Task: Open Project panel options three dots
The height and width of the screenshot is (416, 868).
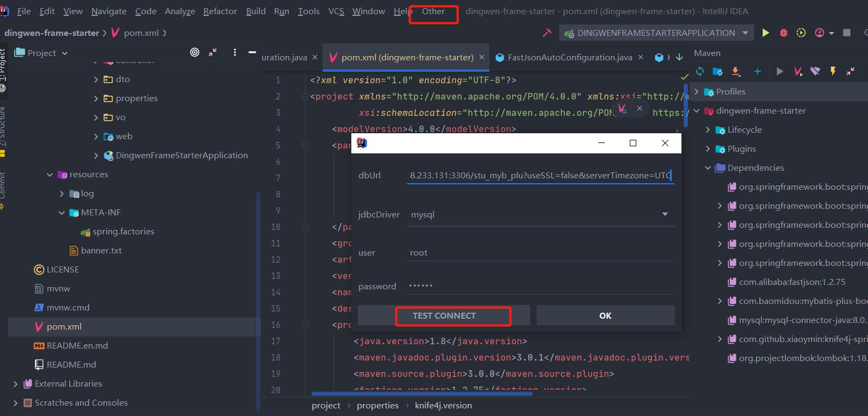Action: 235,52
